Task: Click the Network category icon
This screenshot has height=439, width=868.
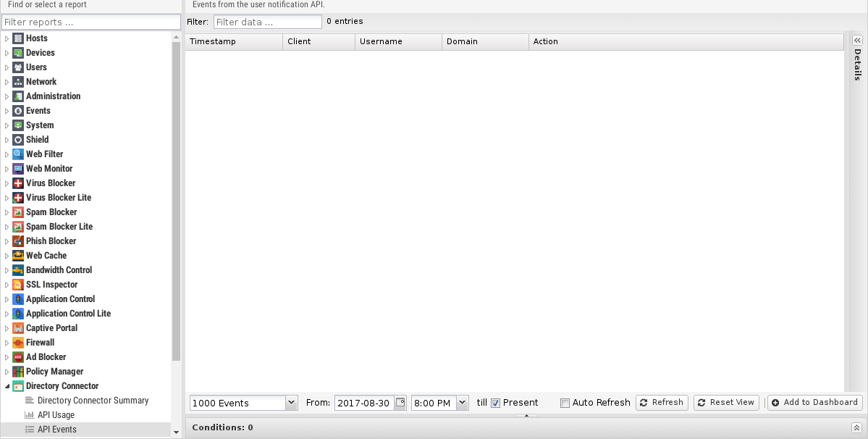Action: pos(17,81)
